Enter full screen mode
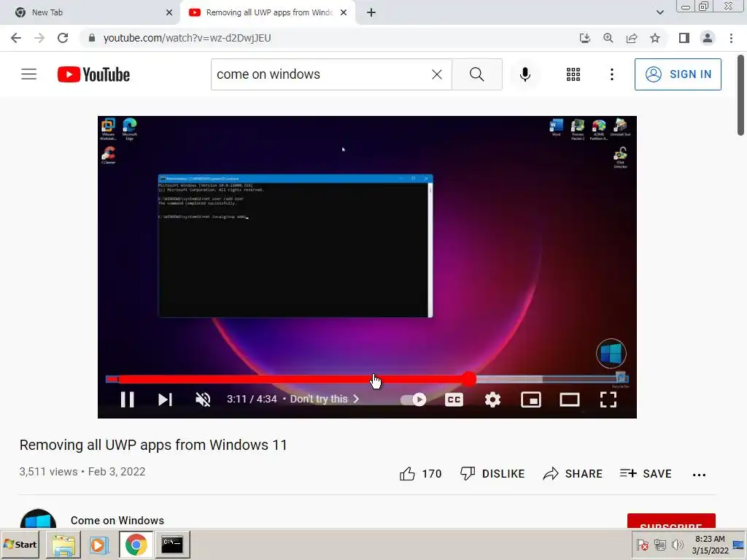Viewport: 747px width, 560px height. (608, 400)
